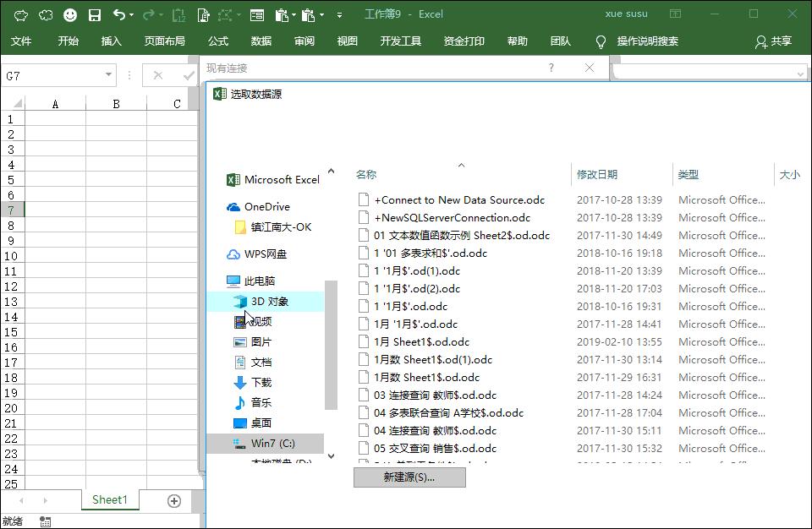Click the file icon beside +NewSQLServerConnection.odc

(x=364, y=217)
